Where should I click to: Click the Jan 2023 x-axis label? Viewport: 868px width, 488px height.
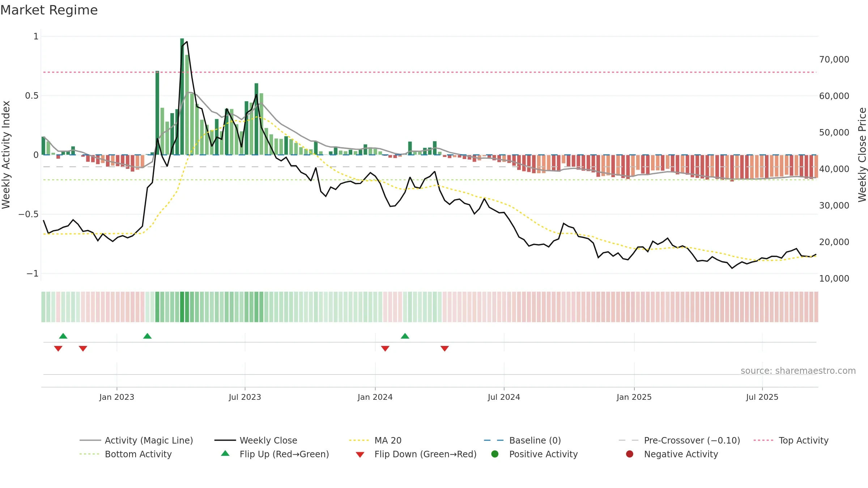coord(117,397)
